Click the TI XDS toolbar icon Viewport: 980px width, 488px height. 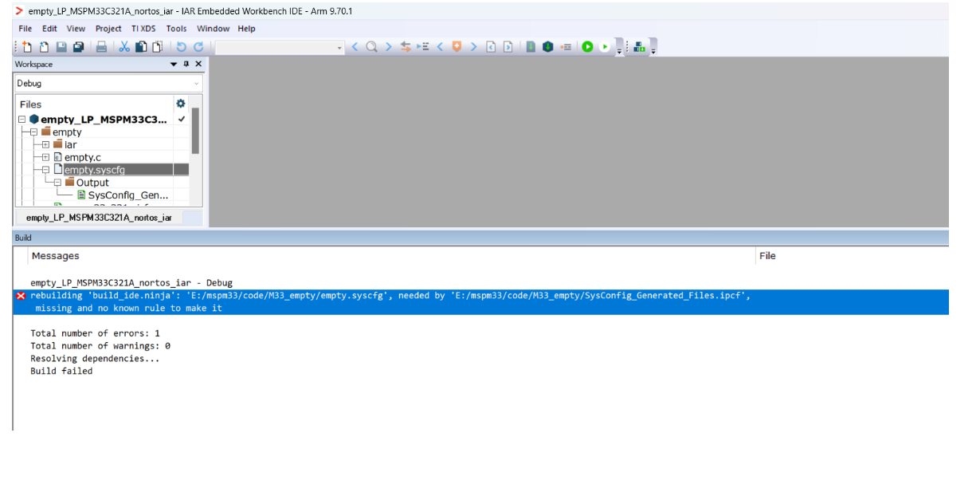[x=640, y=47]
